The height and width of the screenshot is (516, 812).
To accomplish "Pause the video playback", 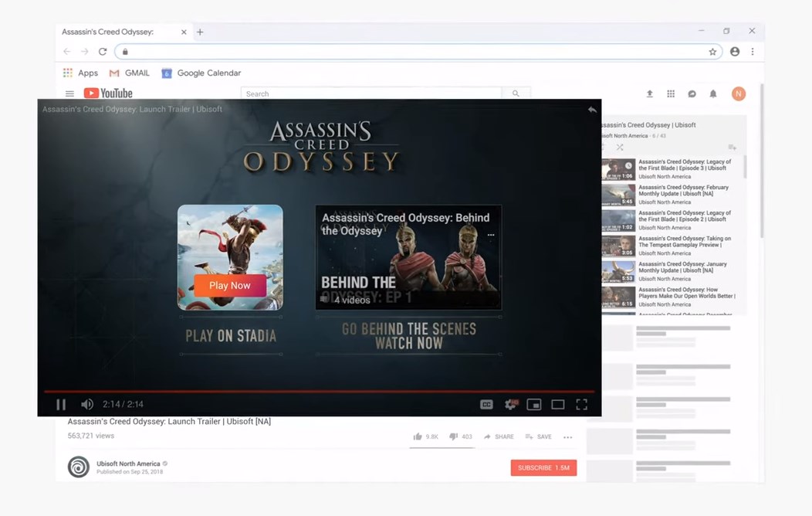I will [x=61, y=404].
